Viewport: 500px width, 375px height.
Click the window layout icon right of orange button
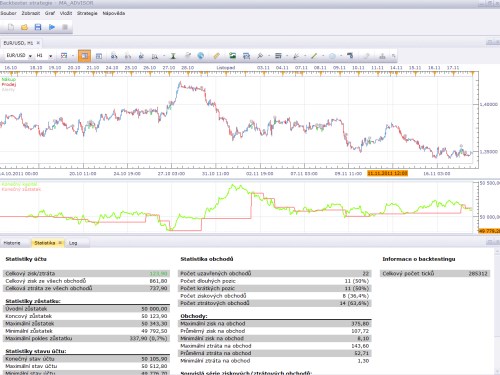tap(99, 56)
